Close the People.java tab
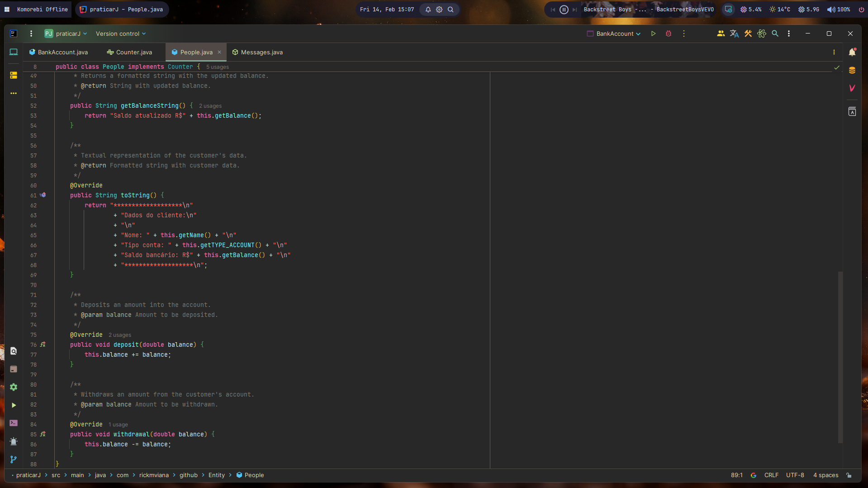The image size is (868, 488). click(x=219, y=52)
